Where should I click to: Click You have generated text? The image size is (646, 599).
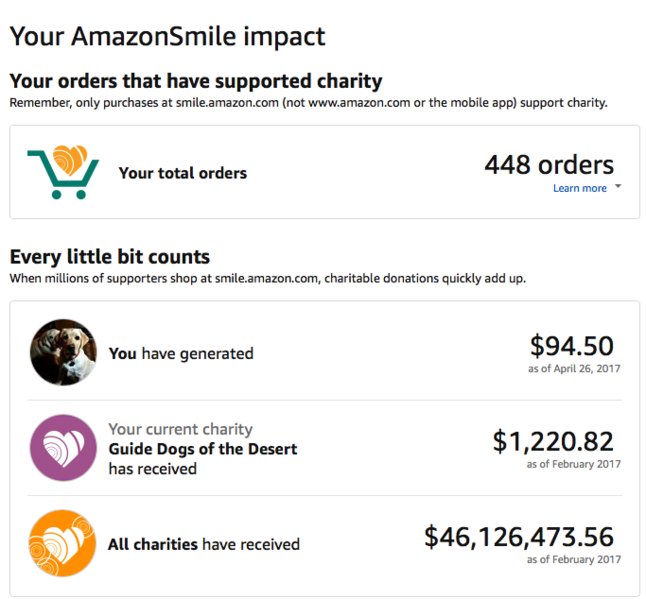coord(181,353)
